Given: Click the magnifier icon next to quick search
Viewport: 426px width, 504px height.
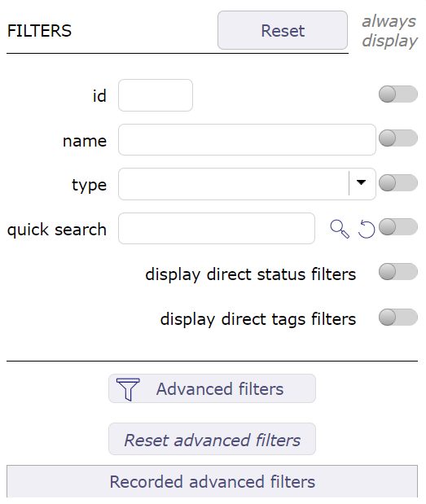Looking at the screenshot, I should tap(340, 229).
